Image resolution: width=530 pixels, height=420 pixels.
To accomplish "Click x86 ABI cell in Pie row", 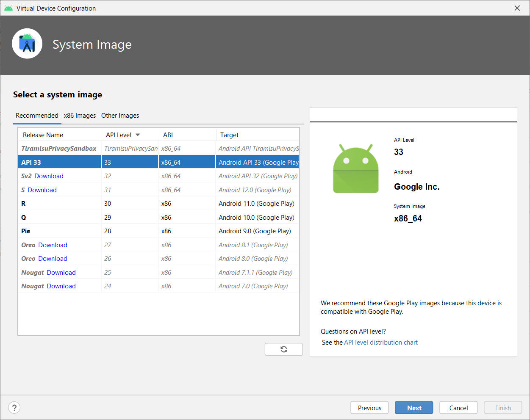I will coord(187,231).
